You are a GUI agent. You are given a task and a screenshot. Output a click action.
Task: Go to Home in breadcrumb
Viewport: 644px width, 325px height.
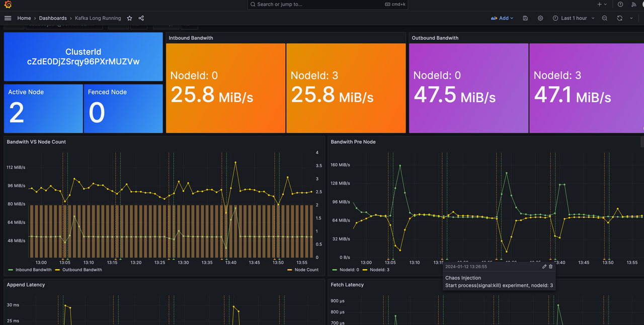tap(24, 18)
